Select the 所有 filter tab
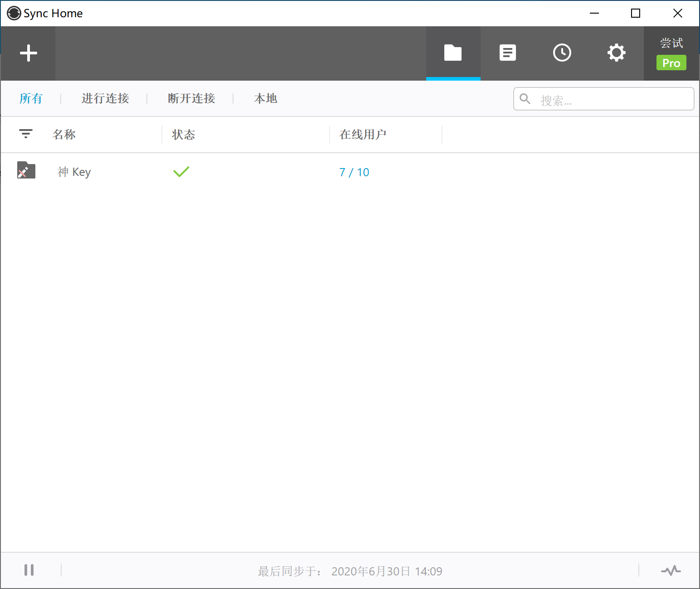 tap(31, 98)
